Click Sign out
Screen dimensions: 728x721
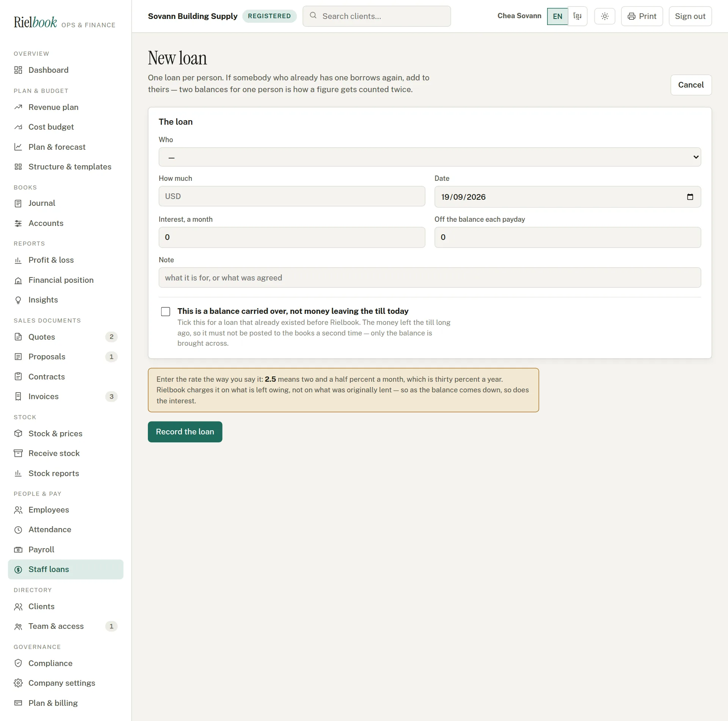pyautogui.click(x=690, y=16)
